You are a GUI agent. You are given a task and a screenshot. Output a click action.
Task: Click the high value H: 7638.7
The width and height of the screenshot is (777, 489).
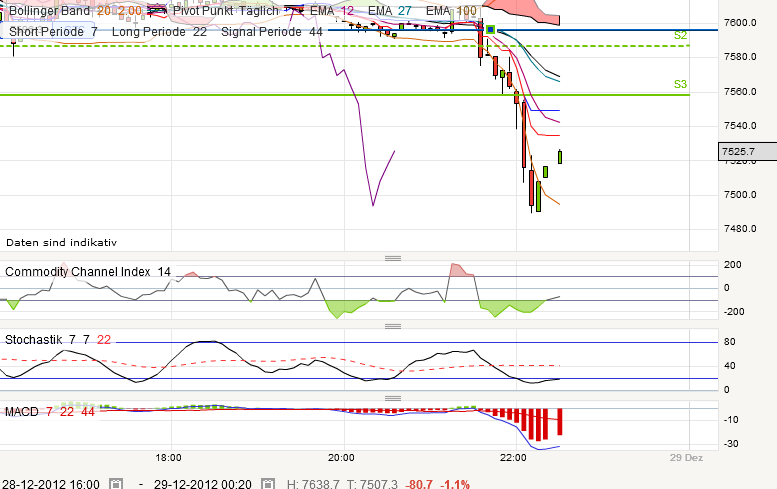point(313,484)
